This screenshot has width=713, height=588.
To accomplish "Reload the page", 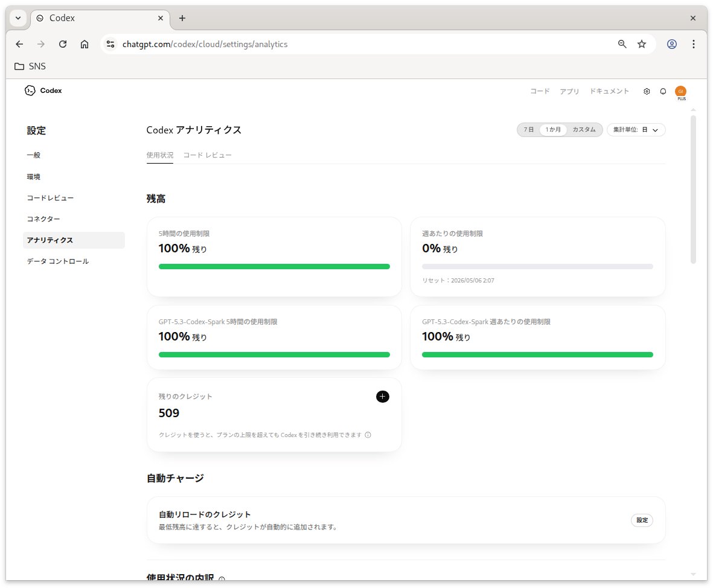I will [63, 44].
